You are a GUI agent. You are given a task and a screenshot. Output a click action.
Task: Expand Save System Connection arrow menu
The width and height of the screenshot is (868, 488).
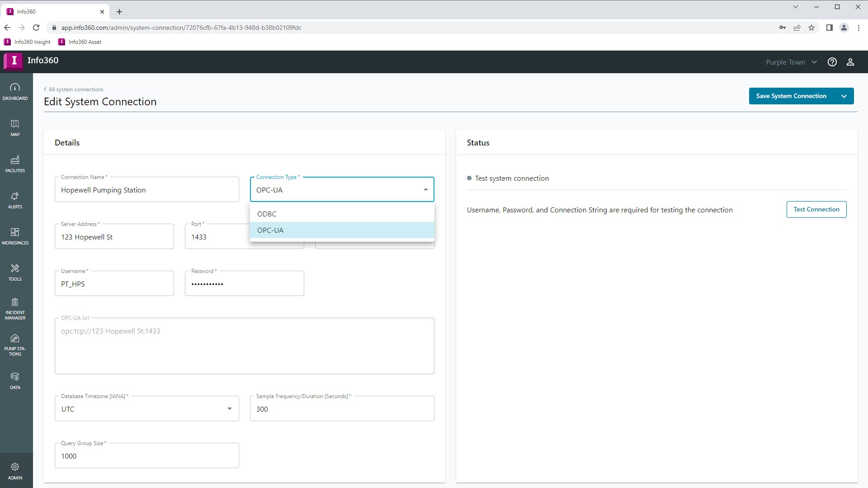tap(844, 96)
